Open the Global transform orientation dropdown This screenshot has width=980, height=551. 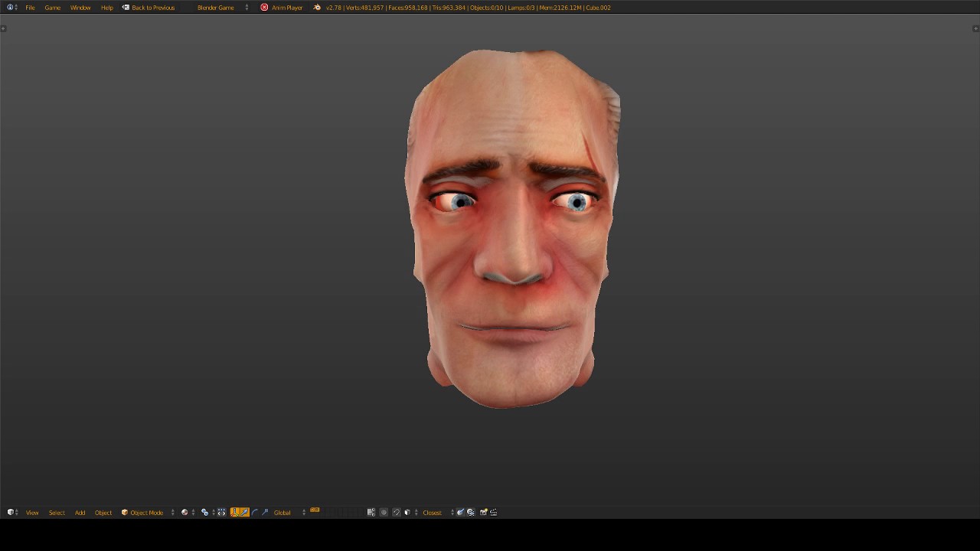(289, 513)
